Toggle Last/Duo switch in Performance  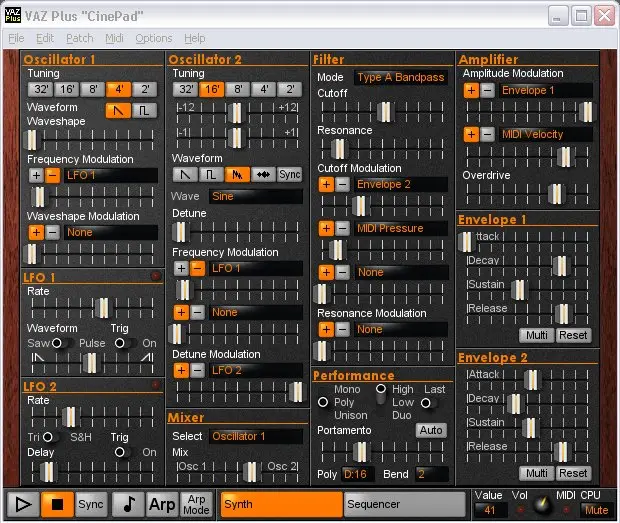click(429, 403)
